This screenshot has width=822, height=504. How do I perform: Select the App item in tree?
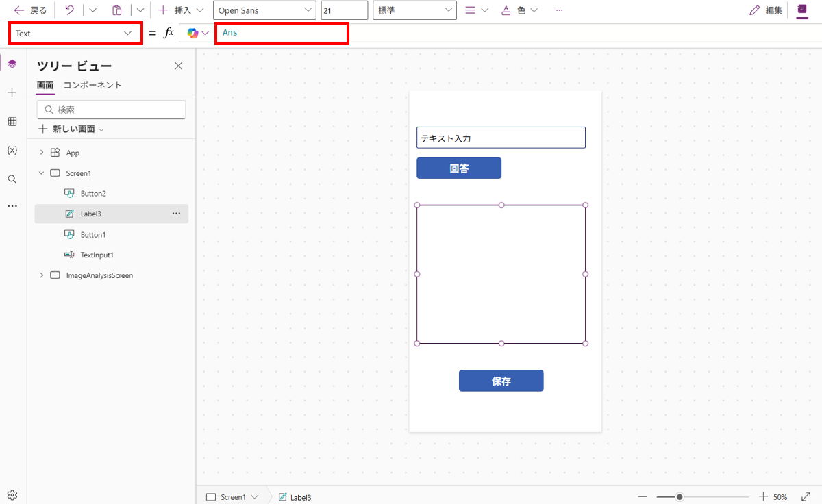pos(73,153)
